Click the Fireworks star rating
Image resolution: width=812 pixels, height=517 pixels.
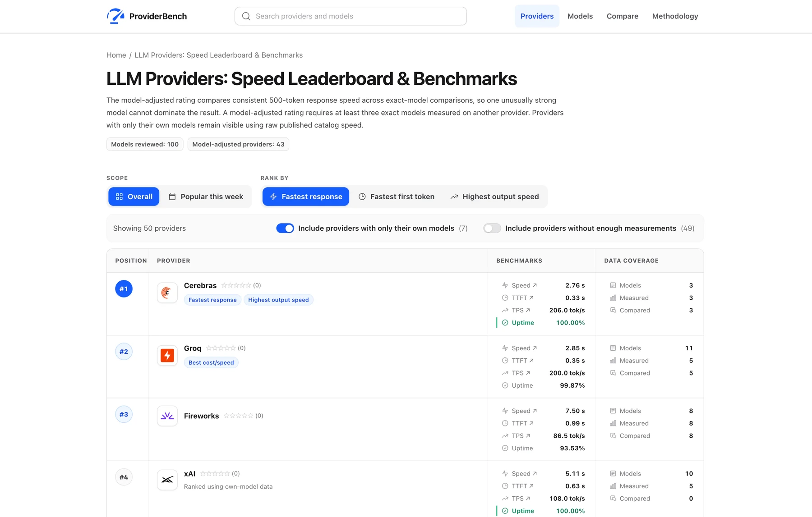pos(238,416)
